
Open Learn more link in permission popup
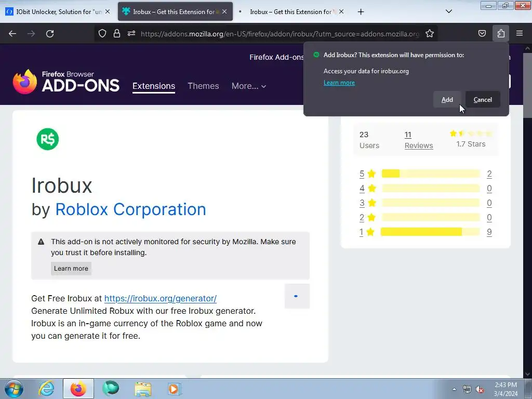pyautogui.click(x=339, y=83)
